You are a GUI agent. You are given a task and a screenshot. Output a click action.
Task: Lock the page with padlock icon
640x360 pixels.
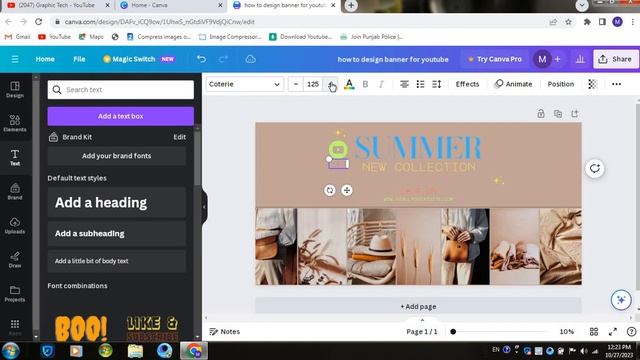tap(541, 114)
